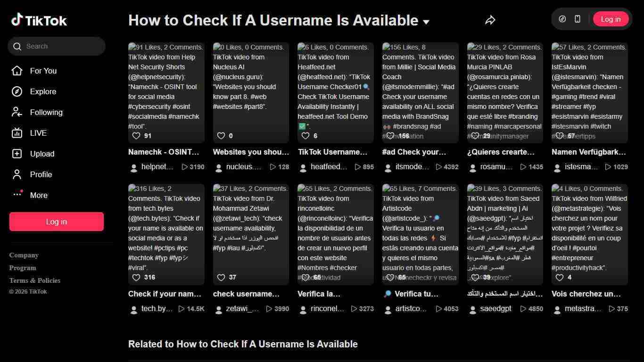This screenshot has height=362, width=644.
Task: Open the For You feed
Action: pyautogui.click(x=43, y=71)
